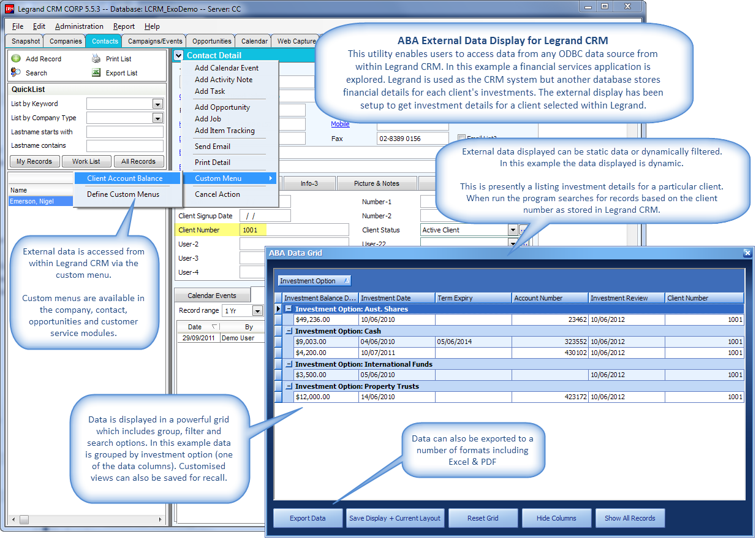Image resolution: width=756 pixels, height=539 pixels.
Task: Click Save Display + Current Layout button
Action: coord(395,518)
